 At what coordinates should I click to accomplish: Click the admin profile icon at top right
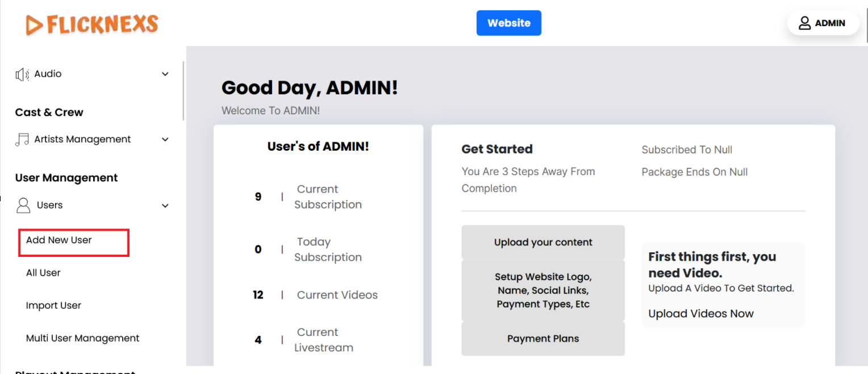click(804, 23)
